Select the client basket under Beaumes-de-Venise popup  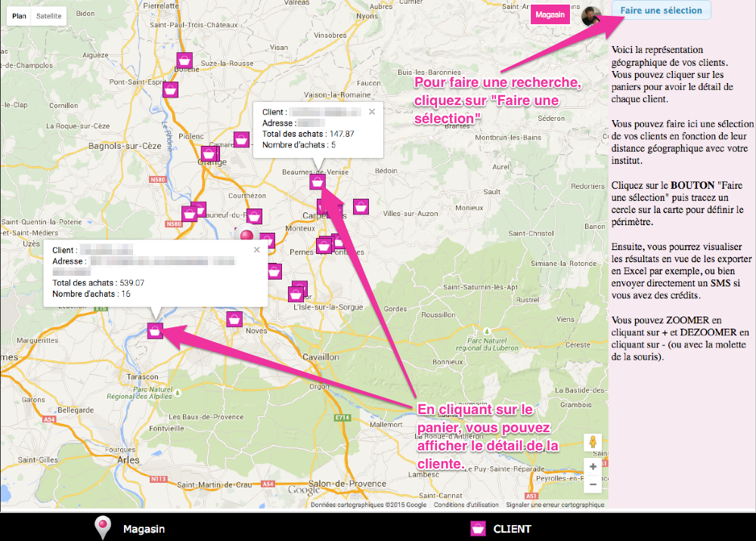pyautogui.click(x=318, y=181)
